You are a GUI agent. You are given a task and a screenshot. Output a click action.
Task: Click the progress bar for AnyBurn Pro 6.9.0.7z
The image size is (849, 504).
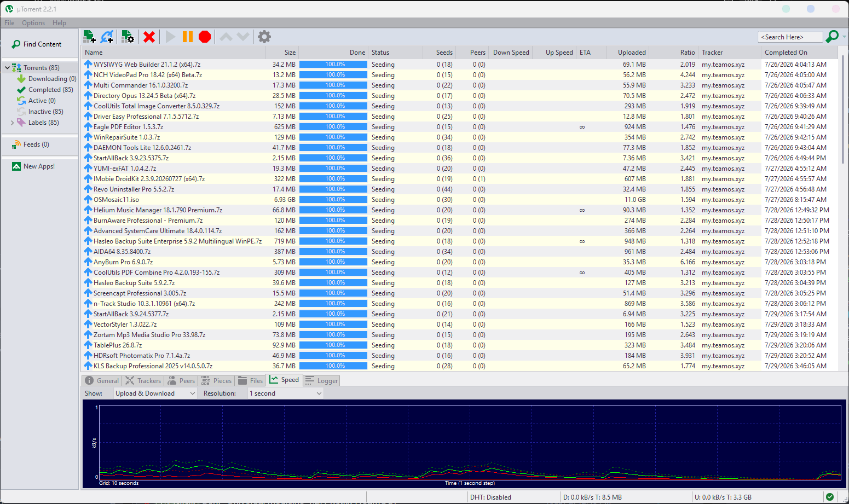[x=333, y=262]
